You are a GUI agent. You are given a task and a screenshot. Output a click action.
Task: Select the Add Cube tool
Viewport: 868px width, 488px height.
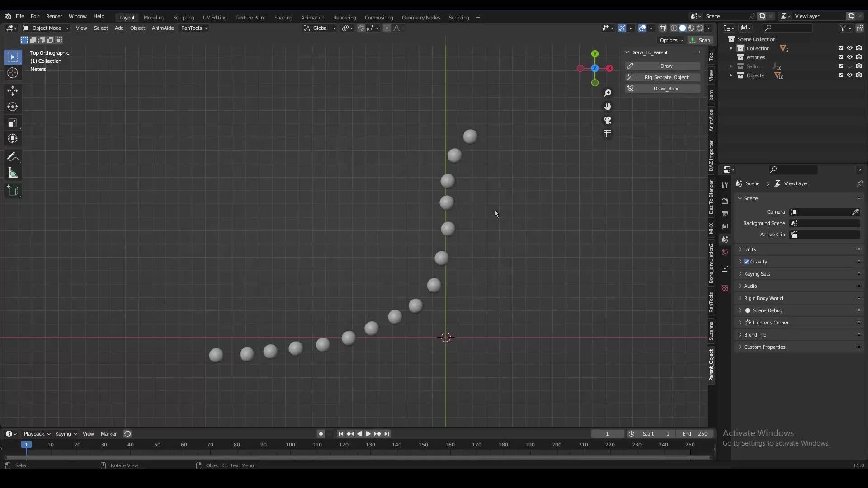13,191
